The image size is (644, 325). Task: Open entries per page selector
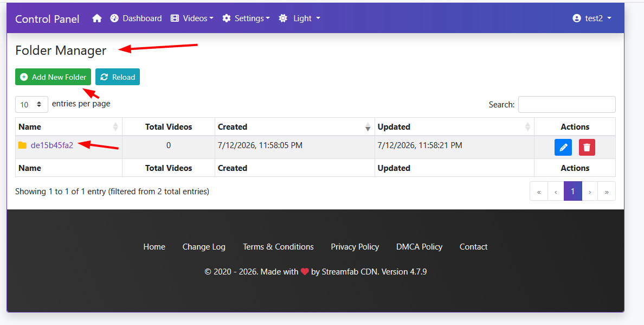pyautogui.click(x=31, y=104)
